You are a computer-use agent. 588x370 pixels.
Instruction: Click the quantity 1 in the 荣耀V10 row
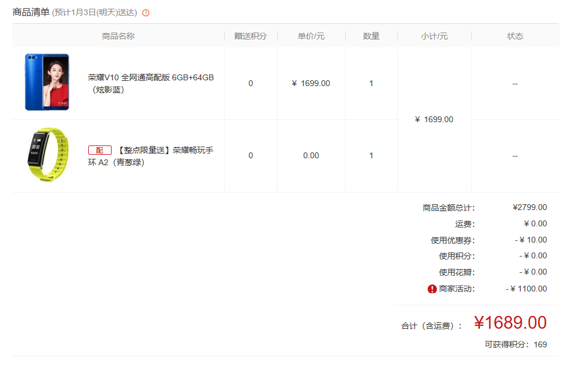[x=371, y=83]
